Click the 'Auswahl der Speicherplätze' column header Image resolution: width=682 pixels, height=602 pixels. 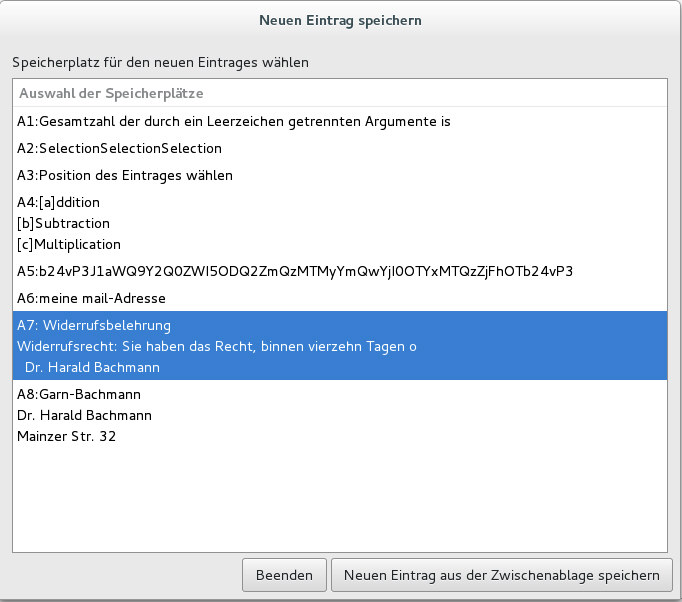click(x=110, y=93)
